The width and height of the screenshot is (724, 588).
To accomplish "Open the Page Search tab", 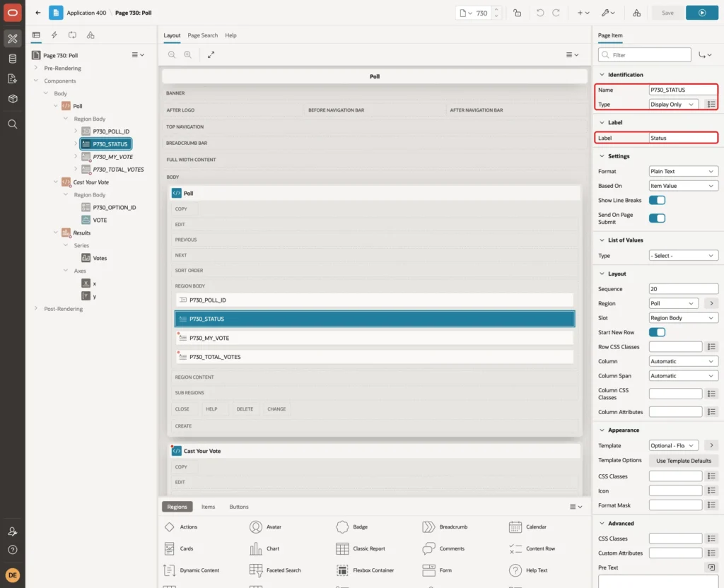I will (202, 35).
